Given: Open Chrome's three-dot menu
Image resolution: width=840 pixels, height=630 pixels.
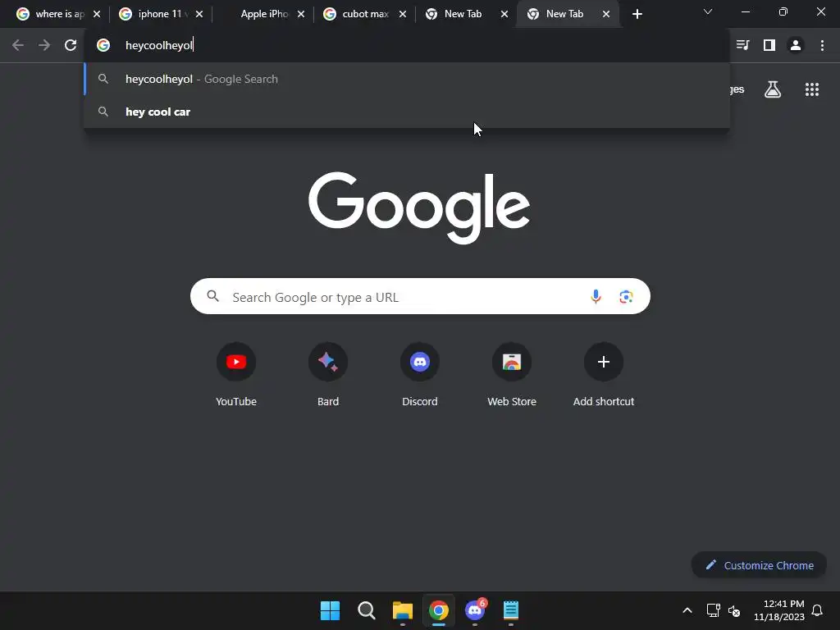Looking at the screenshot, I should (822, 46).
